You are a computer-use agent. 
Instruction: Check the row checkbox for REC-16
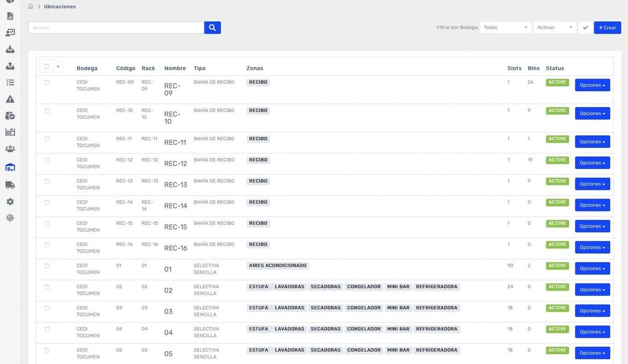47,245
